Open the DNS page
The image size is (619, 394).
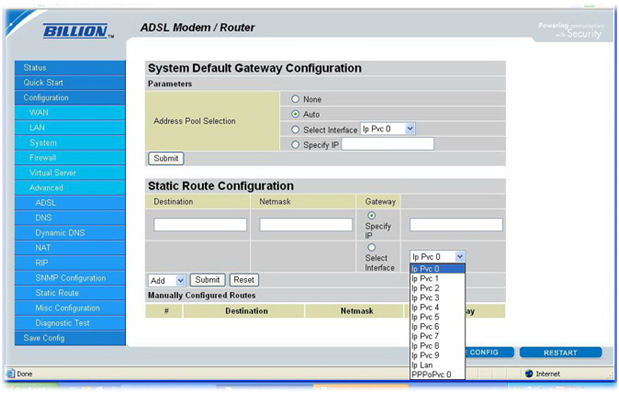point(70,218)
